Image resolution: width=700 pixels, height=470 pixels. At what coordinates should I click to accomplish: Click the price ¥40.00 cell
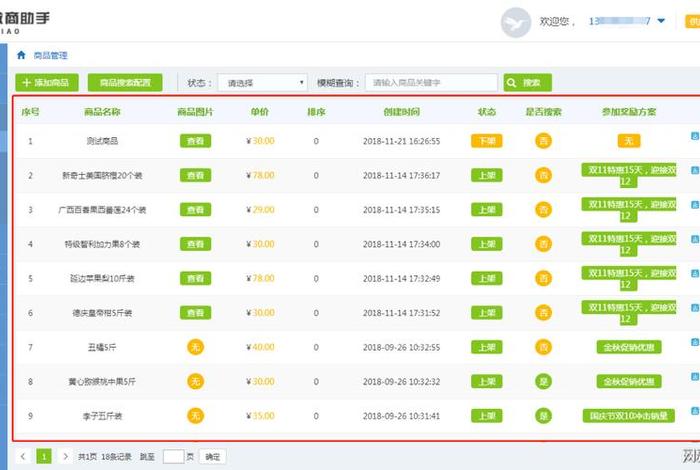pyautogui.click(x=260, y=347)
